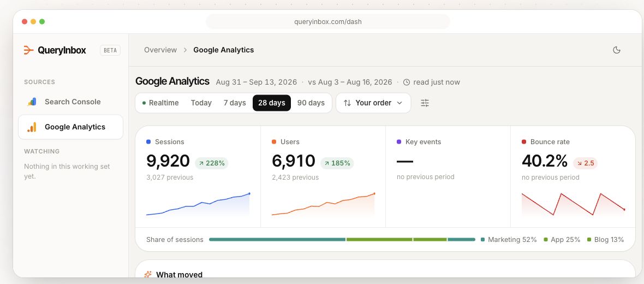Click the queryinbox.com/dash address bar
Image resolution: width=644 pixels, height=284 pixels.
(x=328, y=22)
